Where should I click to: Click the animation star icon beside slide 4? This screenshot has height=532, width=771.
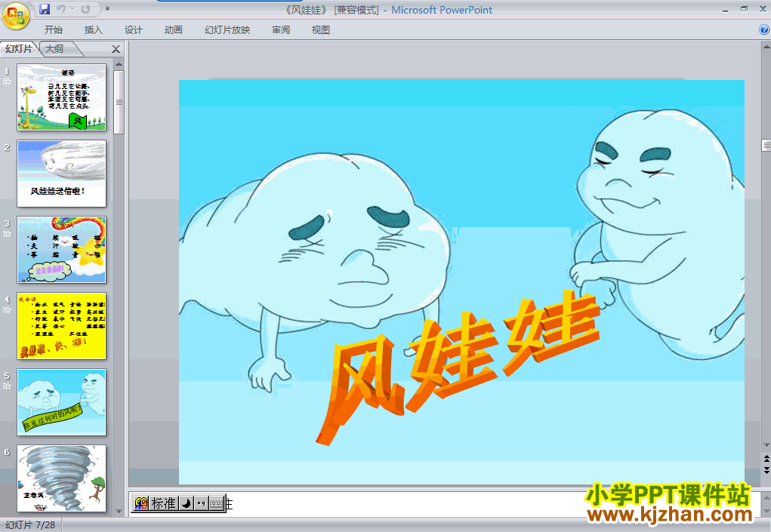point(7,310)
